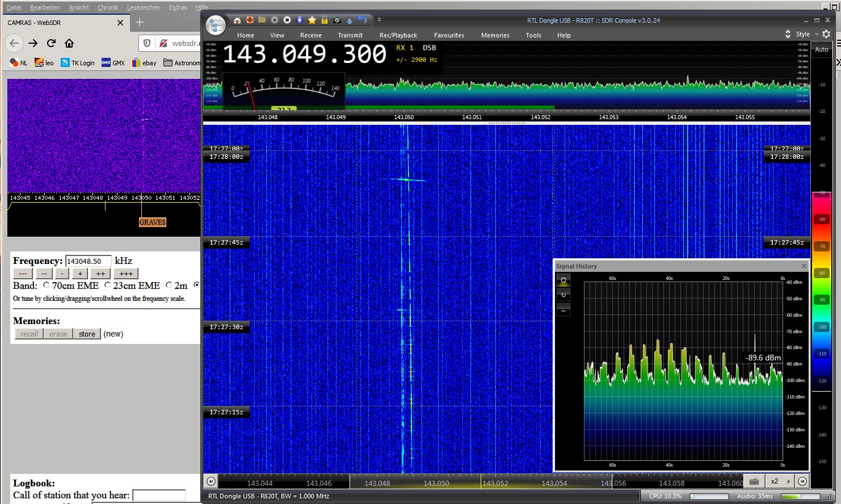Start the radio with the play icon

(x=275, y=20)
